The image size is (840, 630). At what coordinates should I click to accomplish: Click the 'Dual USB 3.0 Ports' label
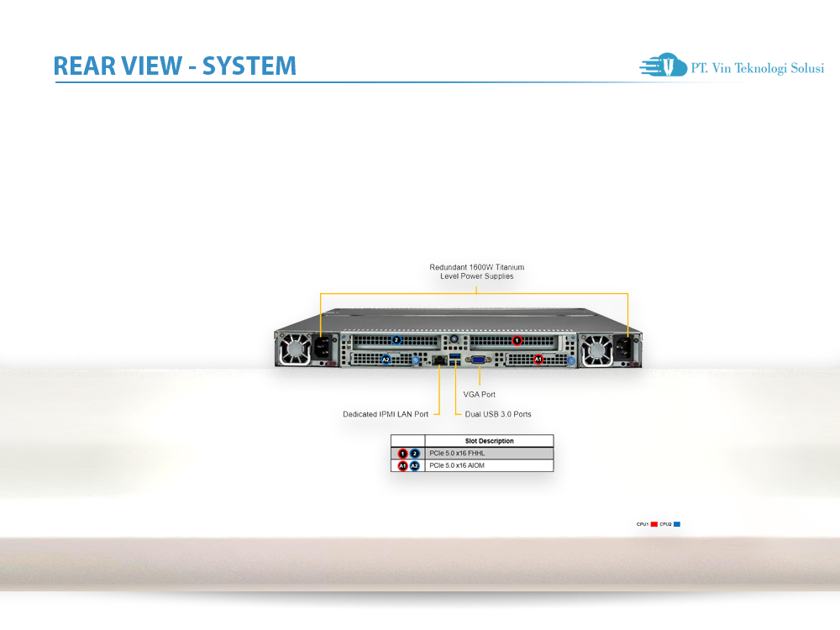point(498,414)
